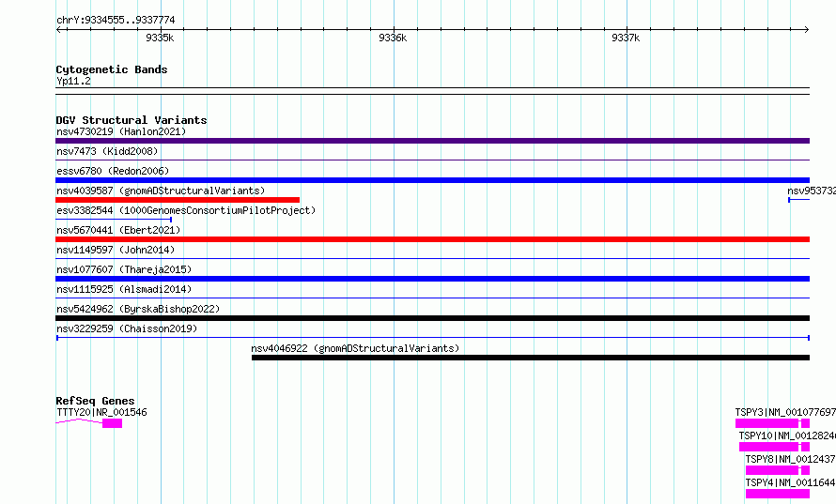This screenshot has height=504, width=836.
Task: Click the esv3382544 1000Genomes variant line
Action: 114,220
